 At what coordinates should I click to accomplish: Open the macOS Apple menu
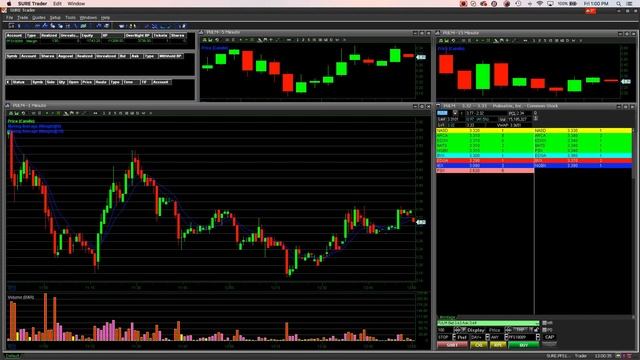9,4
